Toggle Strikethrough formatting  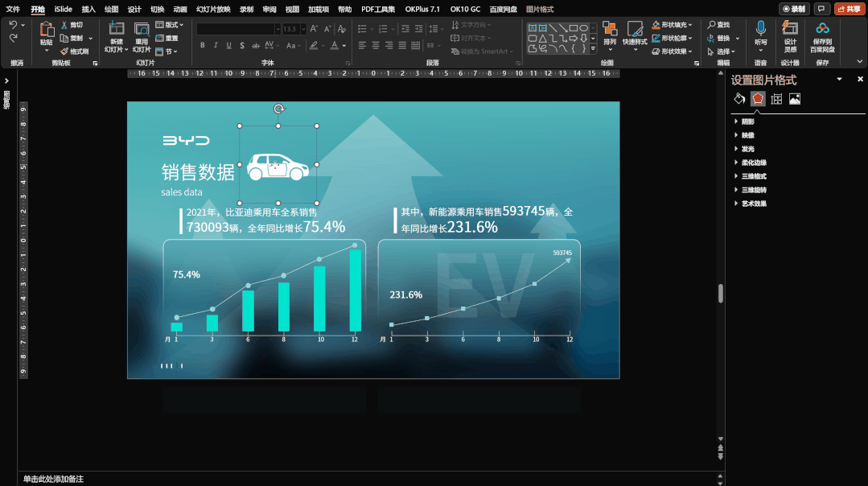tap(255, 45)
